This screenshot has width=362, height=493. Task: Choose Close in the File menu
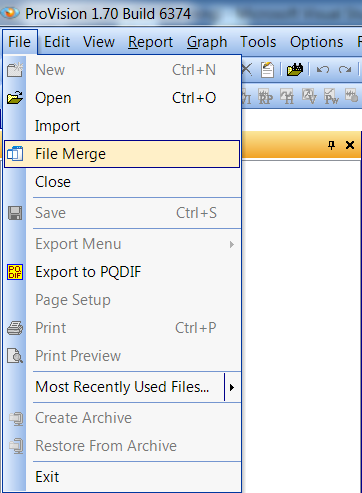tap(122, 182)
